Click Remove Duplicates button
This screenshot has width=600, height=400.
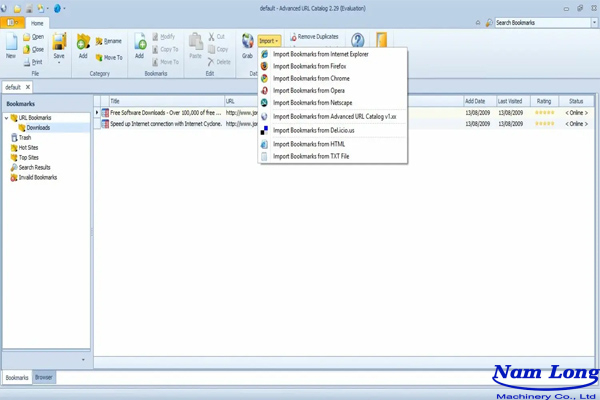pos(313,37)
